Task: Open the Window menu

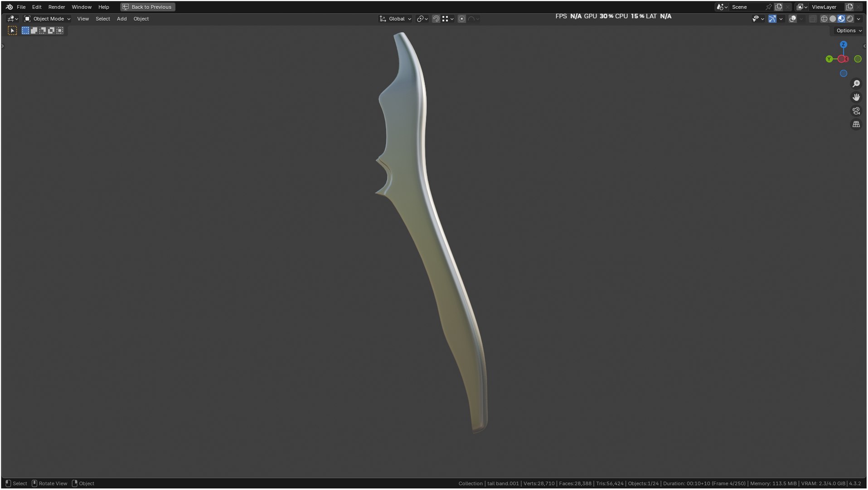Action: click(82, 7)
